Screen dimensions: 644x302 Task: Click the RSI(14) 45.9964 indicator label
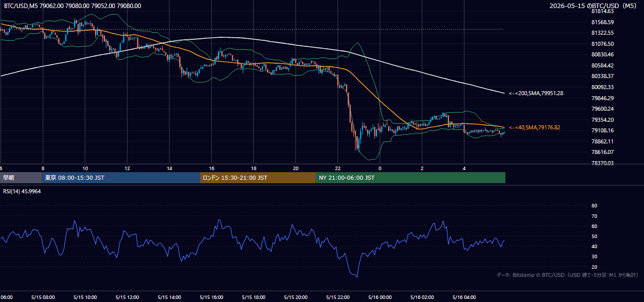pyautogui.click(x=22, y=191)
